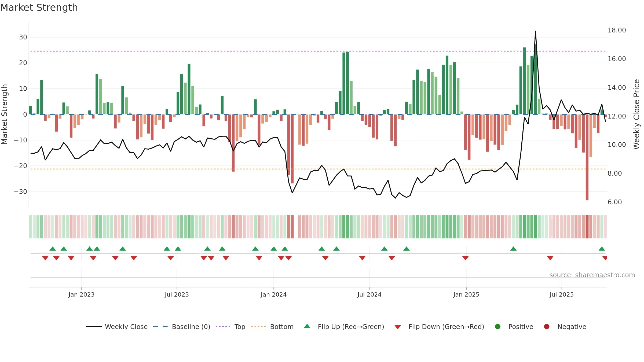Click the red Flip Down marker at Jan 2025
Screen dimensions: 644x362
coord(465,258)
